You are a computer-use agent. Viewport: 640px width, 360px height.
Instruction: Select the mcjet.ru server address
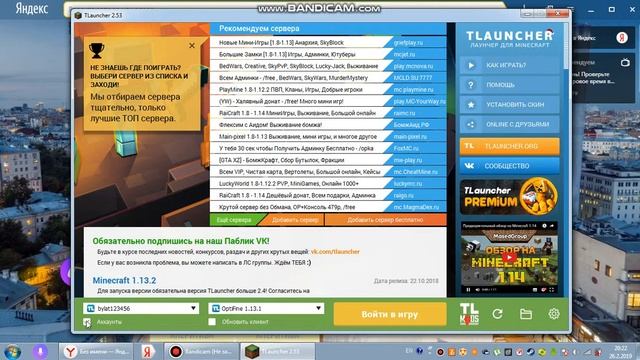pyautogui.click(x=404, y=54)
